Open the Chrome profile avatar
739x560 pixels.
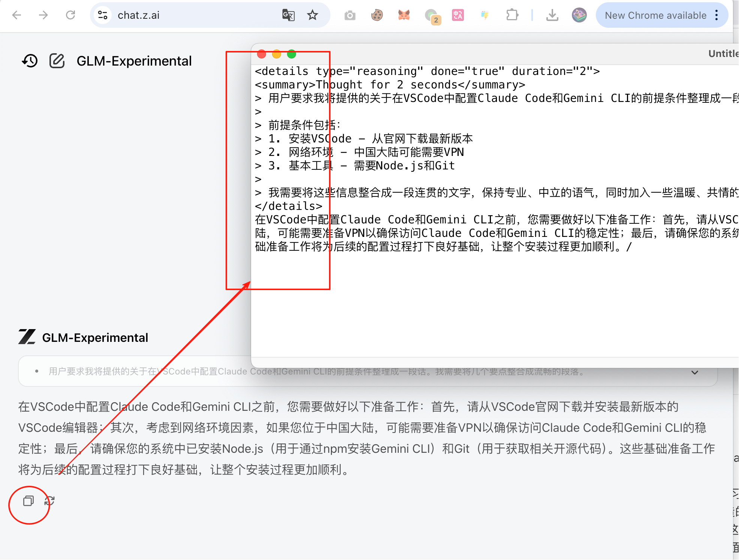579,15
